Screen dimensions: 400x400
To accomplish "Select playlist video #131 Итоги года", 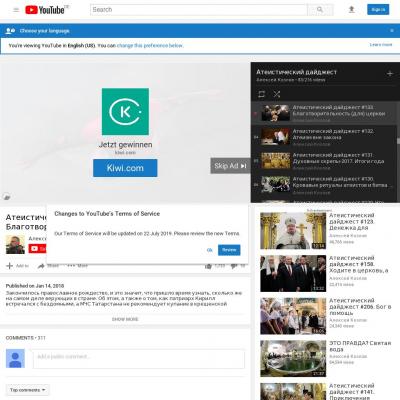I will click(x=325, y=161).
